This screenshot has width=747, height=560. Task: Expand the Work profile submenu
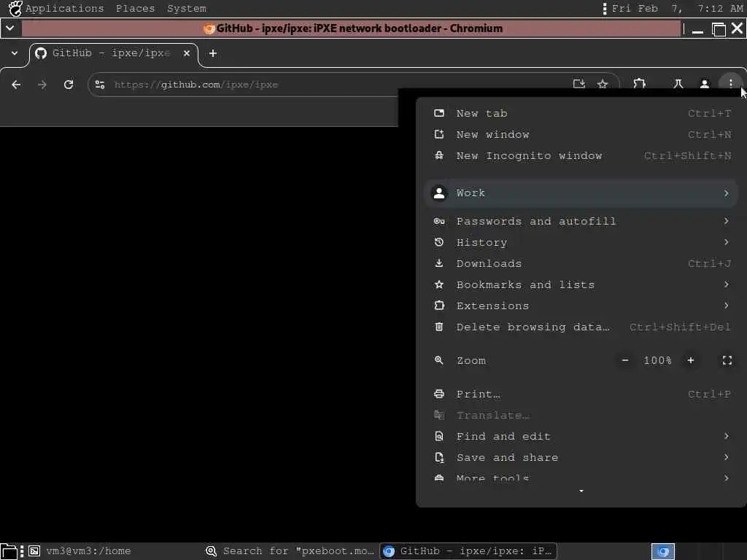(x=581, y=193)
